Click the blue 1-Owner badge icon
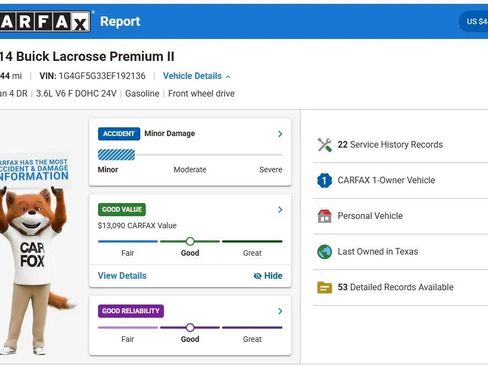The image size is (488, 366). [x=324, y=180]
